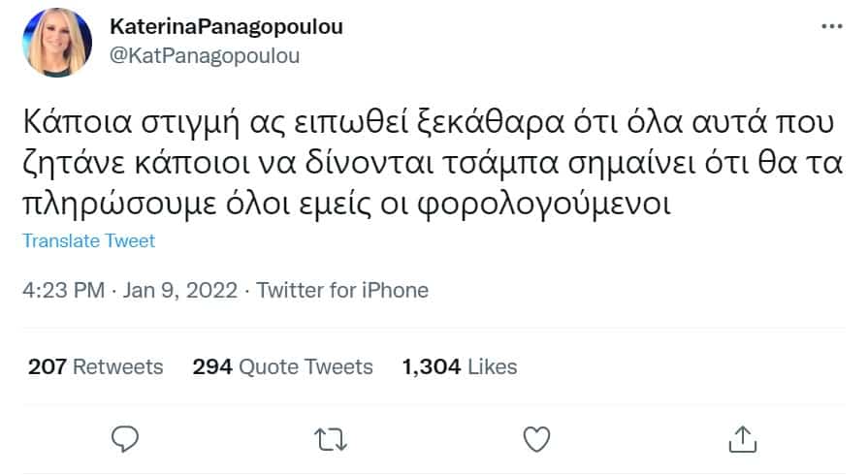Viewport: 868px width, 475px height.
Task: View the 1,304 Likes list
Action: (459, 366)
